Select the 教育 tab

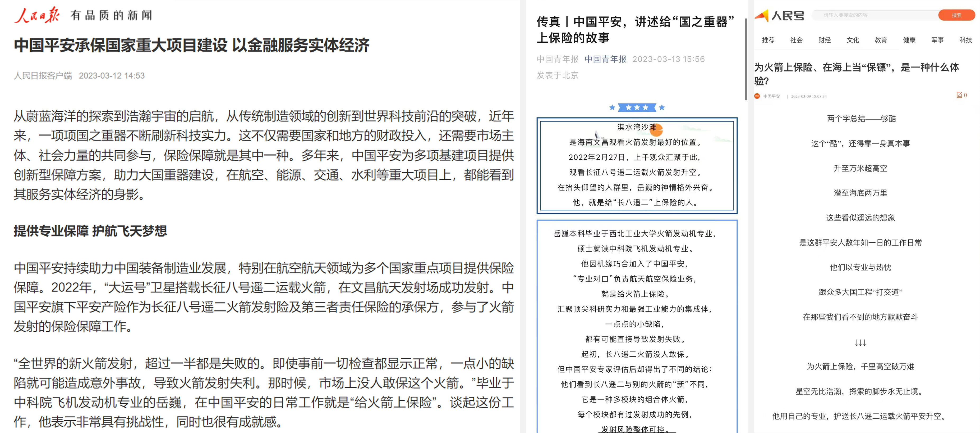coord(881,40)
